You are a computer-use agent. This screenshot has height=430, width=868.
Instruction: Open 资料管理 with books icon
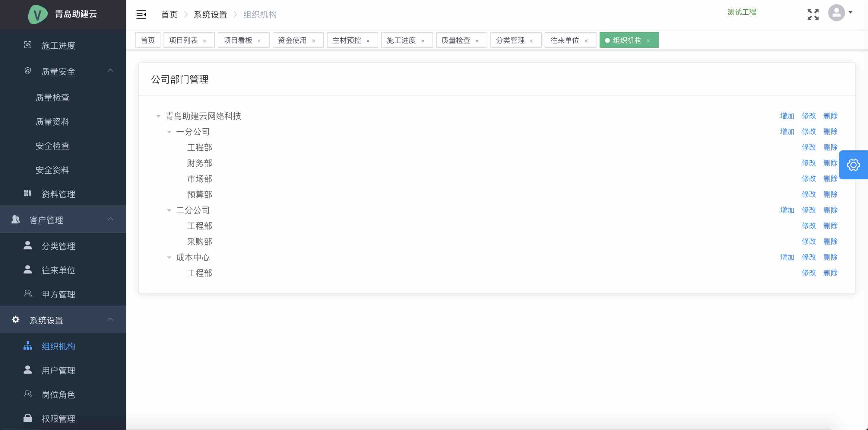coord(58,194)
